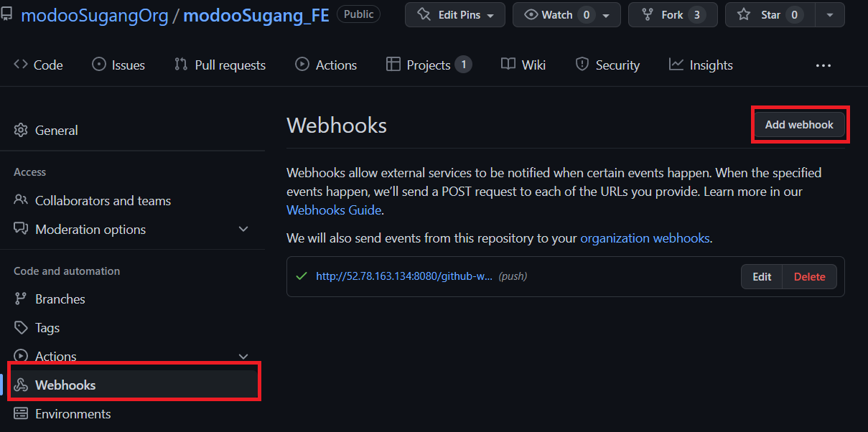868x432 pixels.
Task: Open the Edit Pins dropdown
Action: click(455, 14)
